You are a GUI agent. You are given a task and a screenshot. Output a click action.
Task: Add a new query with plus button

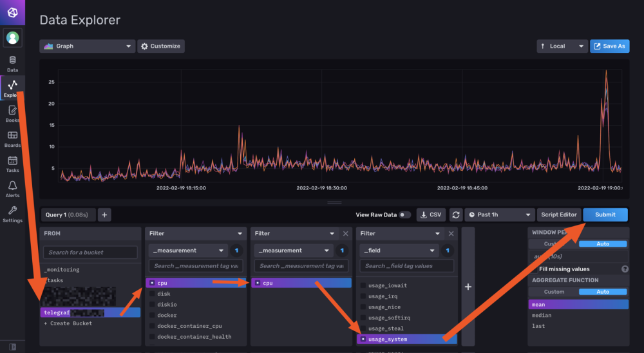[x=104, y=215]
